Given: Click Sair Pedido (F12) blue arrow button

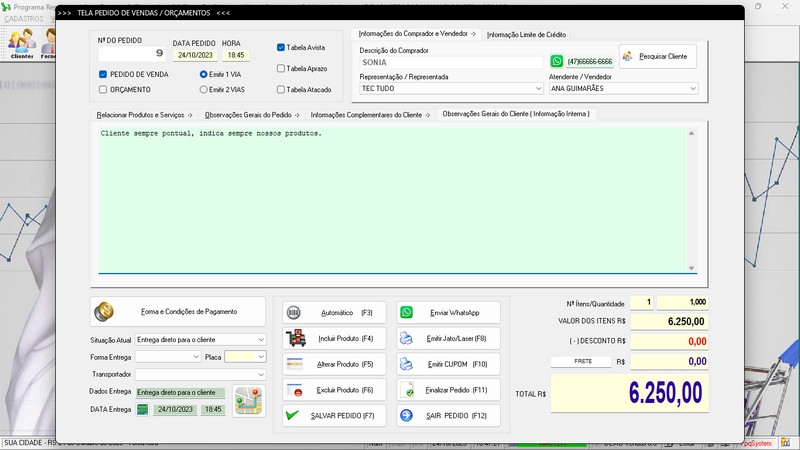Looking at the screenshot, I should pyautogui.click(x=448, y=415).
